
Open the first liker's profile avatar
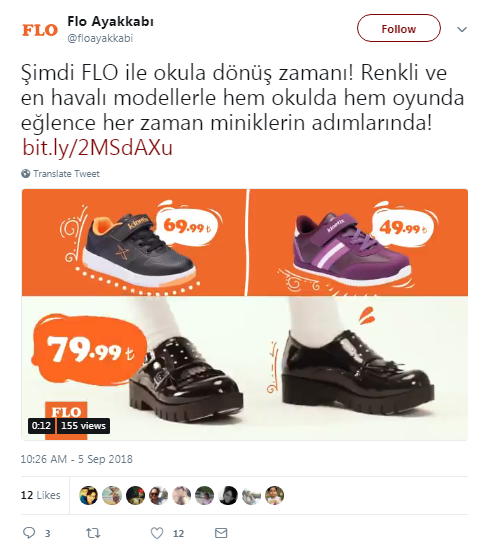pos(88,495)
